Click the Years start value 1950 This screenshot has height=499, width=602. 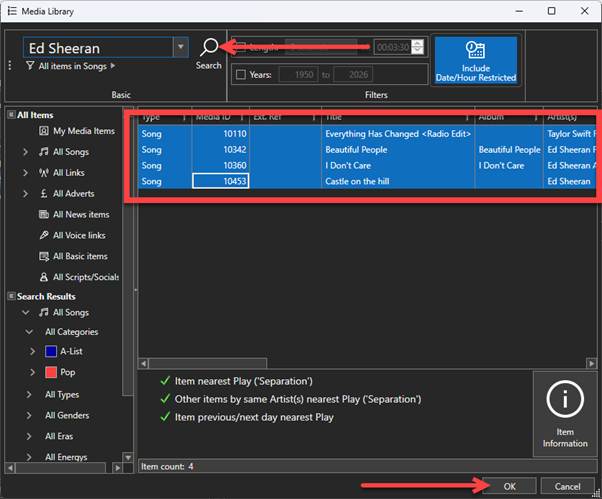(297, 74)
